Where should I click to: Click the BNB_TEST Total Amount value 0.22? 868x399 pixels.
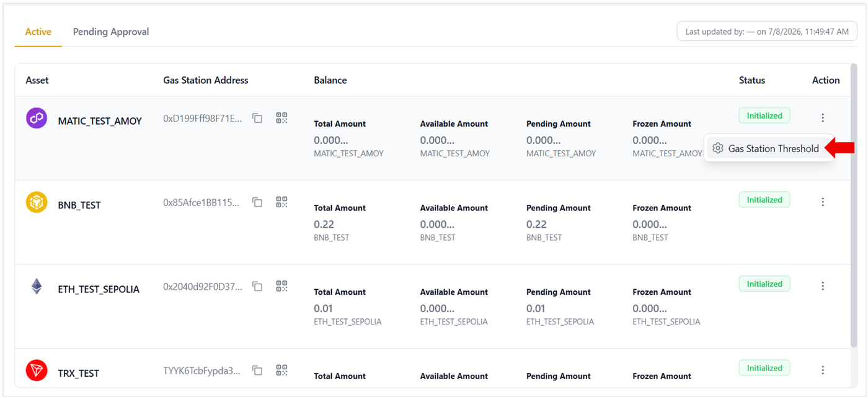[x=324, y=225]
